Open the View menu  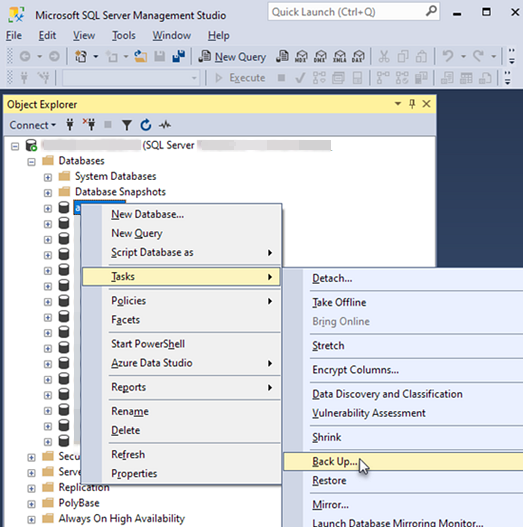click(84, 35)
